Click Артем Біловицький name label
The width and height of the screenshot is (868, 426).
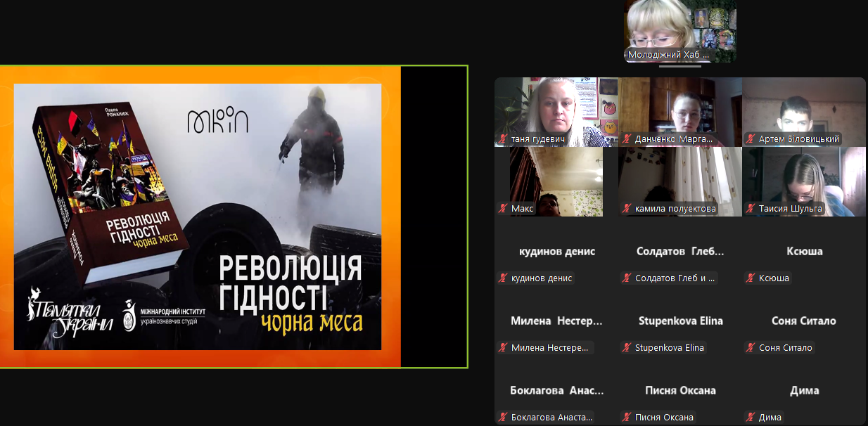pos(799,139)
